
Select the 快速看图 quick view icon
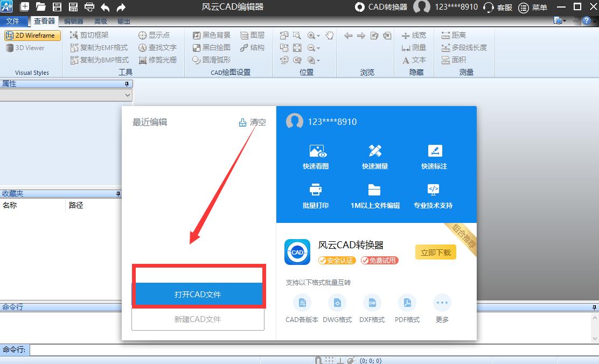coord(316,156)
